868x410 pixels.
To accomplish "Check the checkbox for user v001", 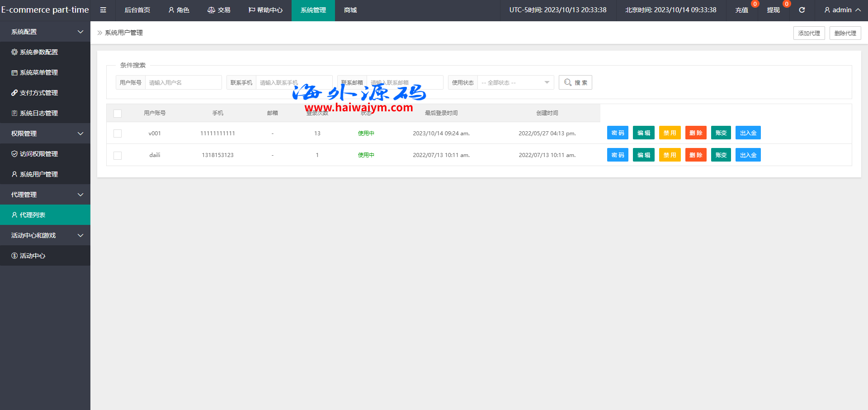I will tap(118, 133).
